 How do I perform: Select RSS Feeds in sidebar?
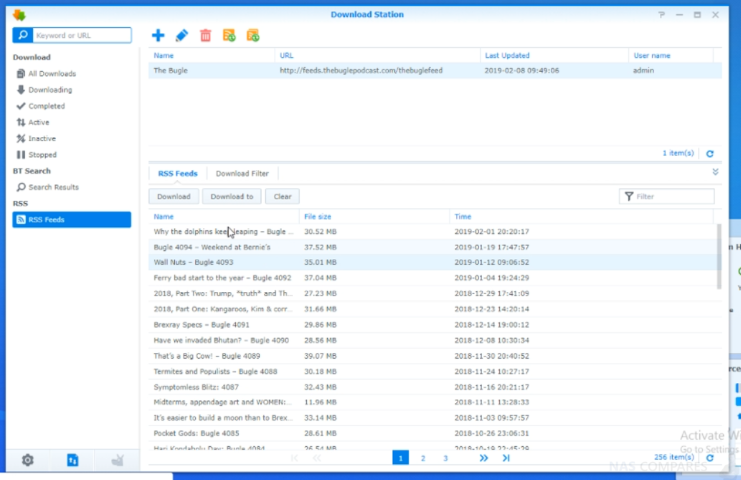[72, 219]
